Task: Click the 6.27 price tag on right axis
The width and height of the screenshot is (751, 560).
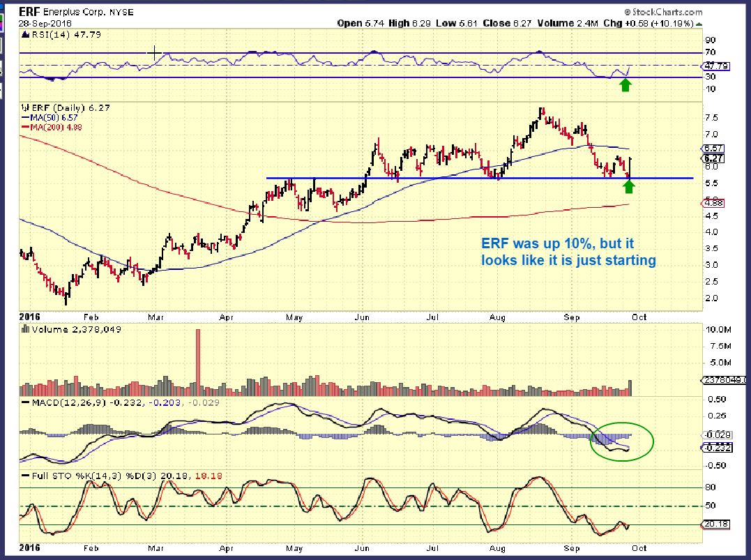Action: (713, 158)
